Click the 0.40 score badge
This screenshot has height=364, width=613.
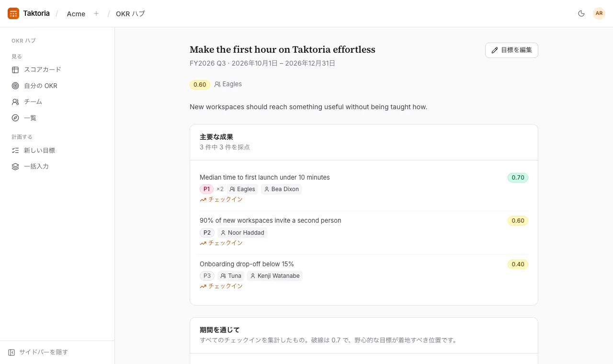(x=518, y=264)
